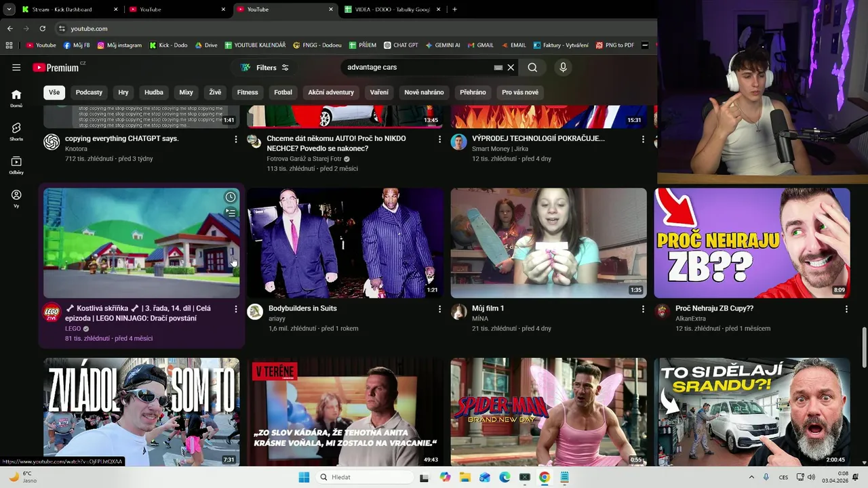The height and width of the screenshot is (488, 868).
Task: Open Chrome tab search dropdown arrow
Action: [9, 9]
